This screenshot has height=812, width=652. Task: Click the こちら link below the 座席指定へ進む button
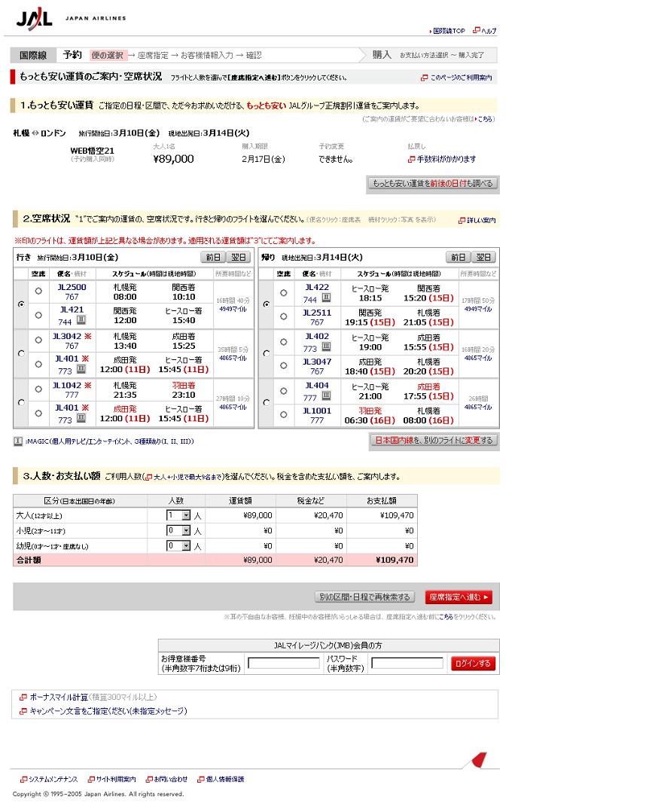click(445, 617)
